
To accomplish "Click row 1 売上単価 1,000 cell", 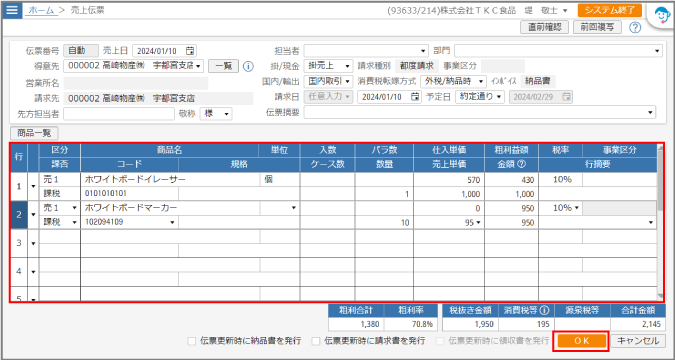I will (449, 194).
